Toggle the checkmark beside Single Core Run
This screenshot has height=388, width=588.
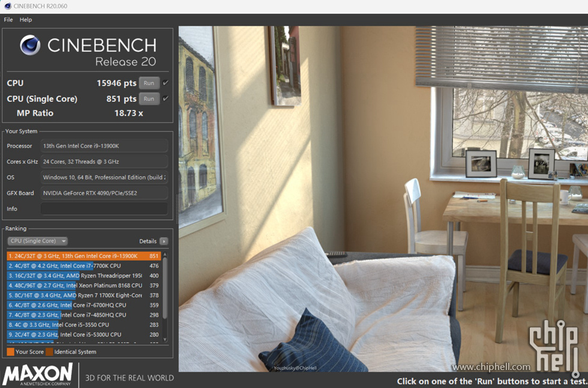pos(166,99)
